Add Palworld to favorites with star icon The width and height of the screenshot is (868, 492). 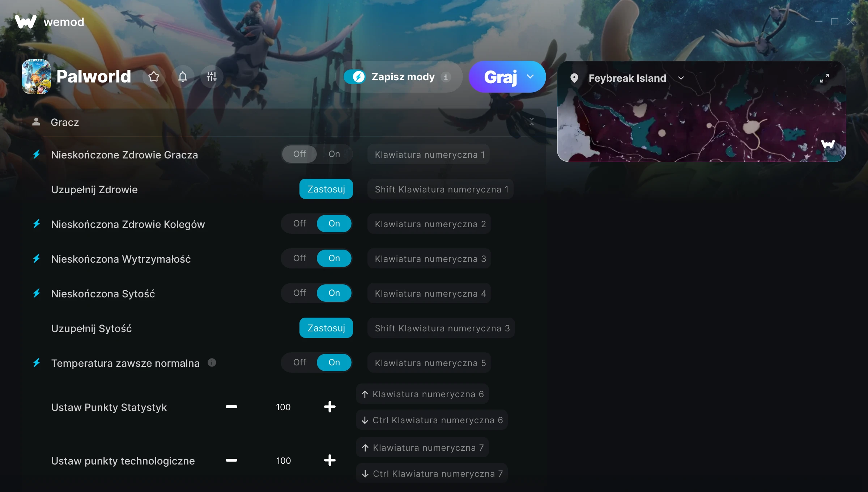tap(154, 77)
